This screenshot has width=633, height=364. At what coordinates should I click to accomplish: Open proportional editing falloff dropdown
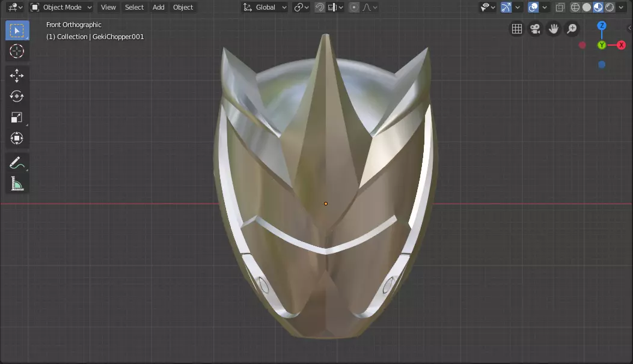tap(369, 7)
